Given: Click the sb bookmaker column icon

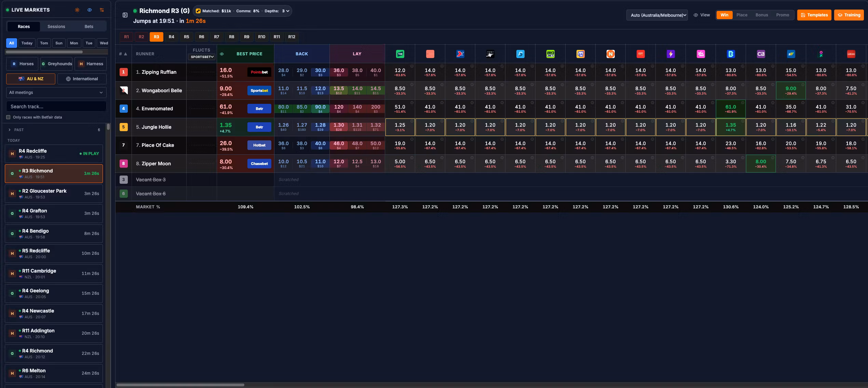Looking at the screenshot, I should click(x=791, y=54).
